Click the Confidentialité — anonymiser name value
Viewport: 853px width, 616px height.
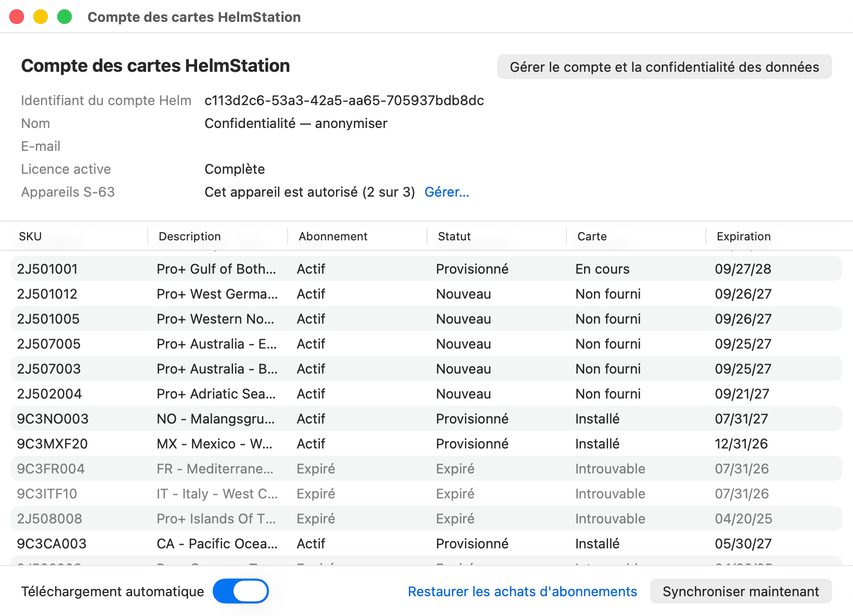[296, 123]
